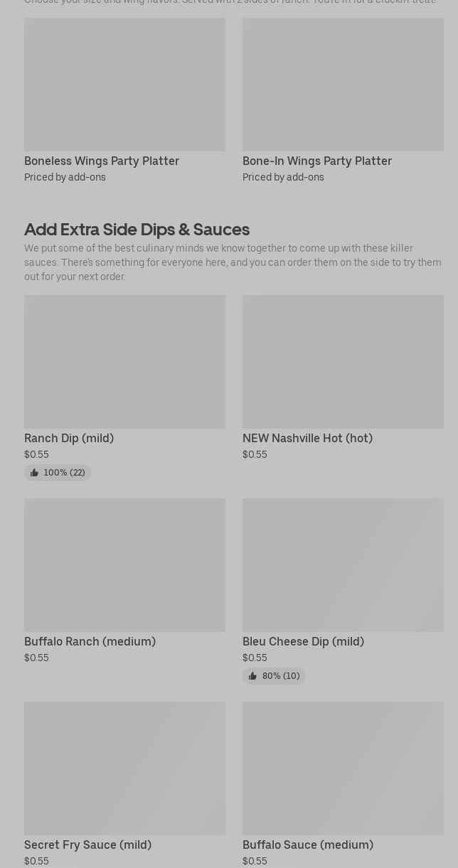Click the thumbs-up icon under Ranch Dip
458x868 pixels.
(x=34, y=473)
